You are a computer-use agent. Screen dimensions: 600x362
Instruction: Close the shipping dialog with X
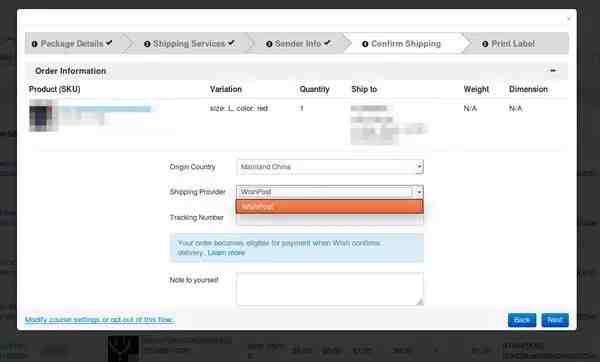569,18
